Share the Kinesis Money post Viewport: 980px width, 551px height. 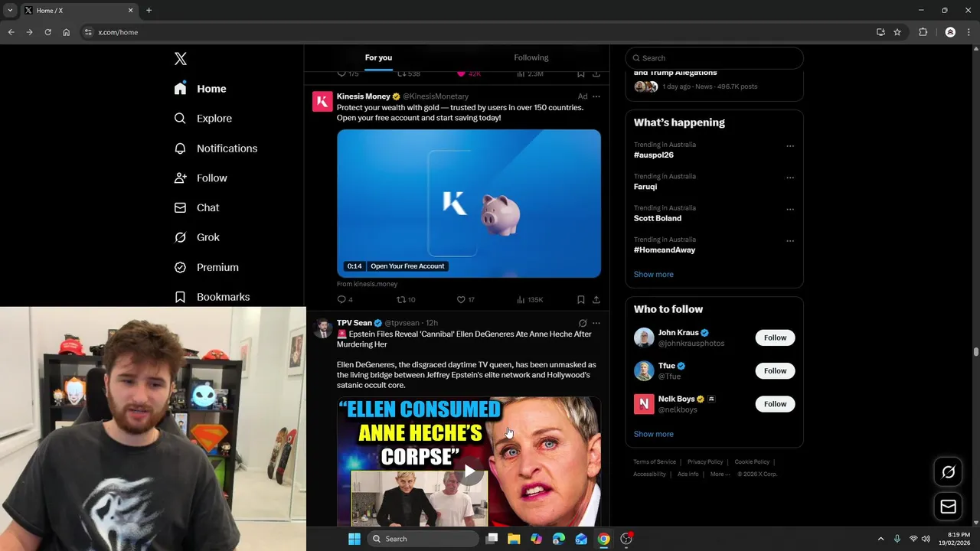[x=596, y=300]
